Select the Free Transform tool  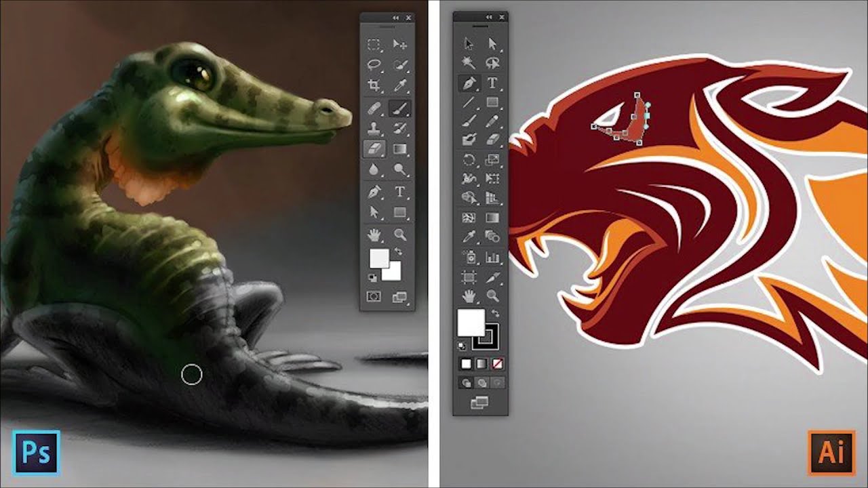pos(492,179)
